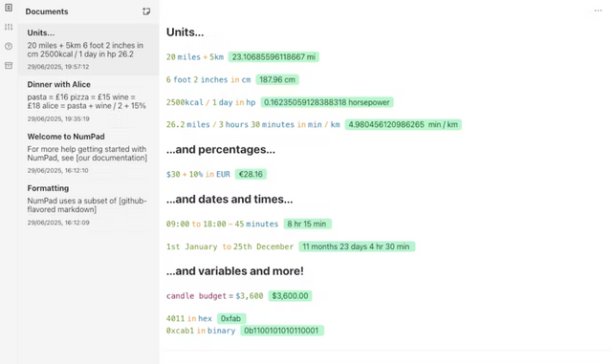This screenshot has width=612, height=364.
Task: Click the timestamp "29/06/2025, 19:35:19"
Action: [x=58, y=118]
